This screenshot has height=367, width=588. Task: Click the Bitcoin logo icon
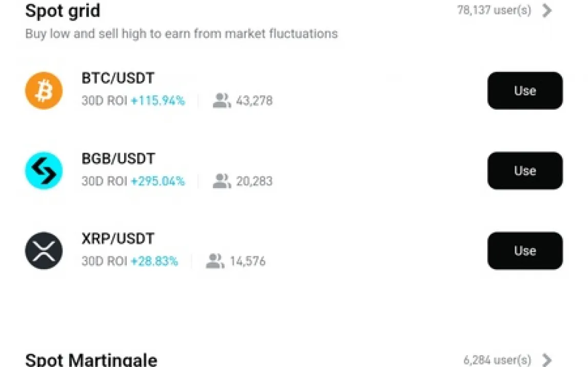pos(44,91)
